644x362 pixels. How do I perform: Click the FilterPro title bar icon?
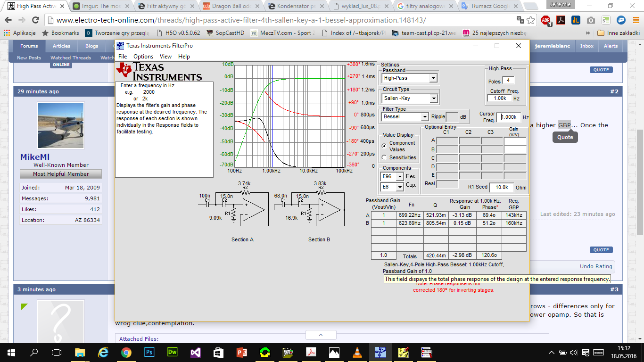[121, 46]
